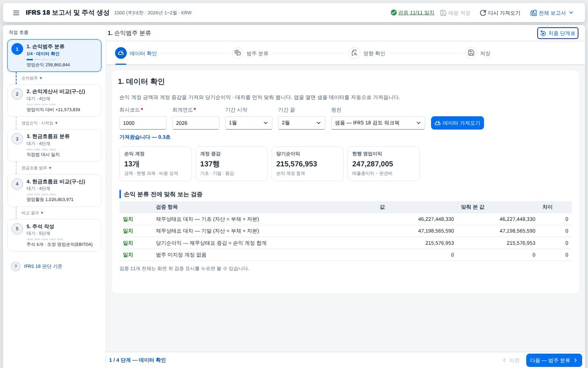Click the restart icon in 처음 단계로

click(x=543, y=33)
